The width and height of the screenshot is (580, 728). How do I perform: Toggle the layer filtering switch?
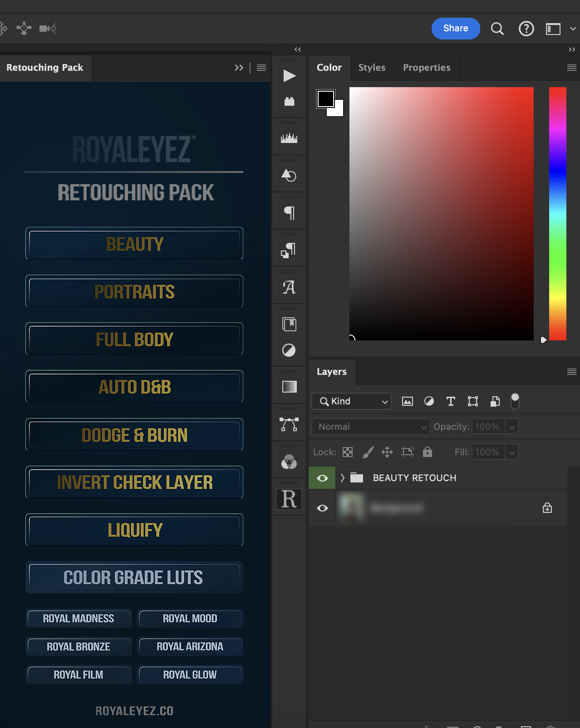(515, 401)
